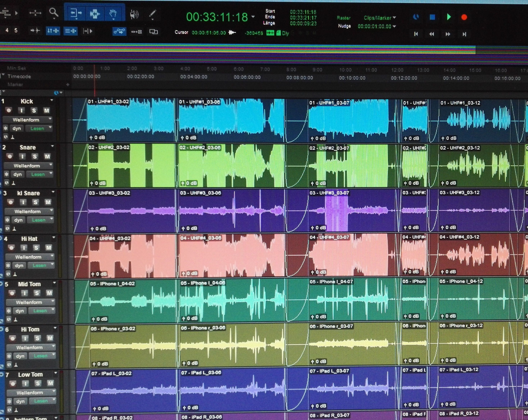Open main counter format dropdown arrow
This screenshot has width=528, height=420.
(x=253, y=17)
